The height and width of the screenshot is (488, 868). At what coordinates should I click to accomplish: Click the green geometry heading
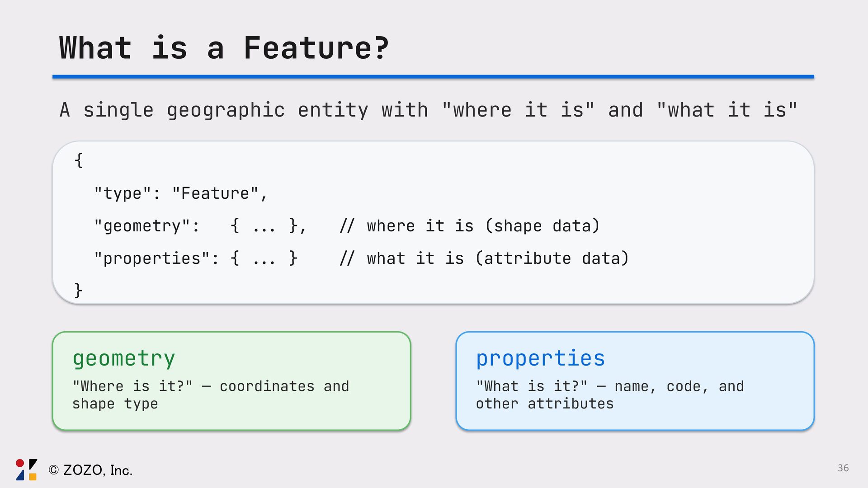point(123,359)
